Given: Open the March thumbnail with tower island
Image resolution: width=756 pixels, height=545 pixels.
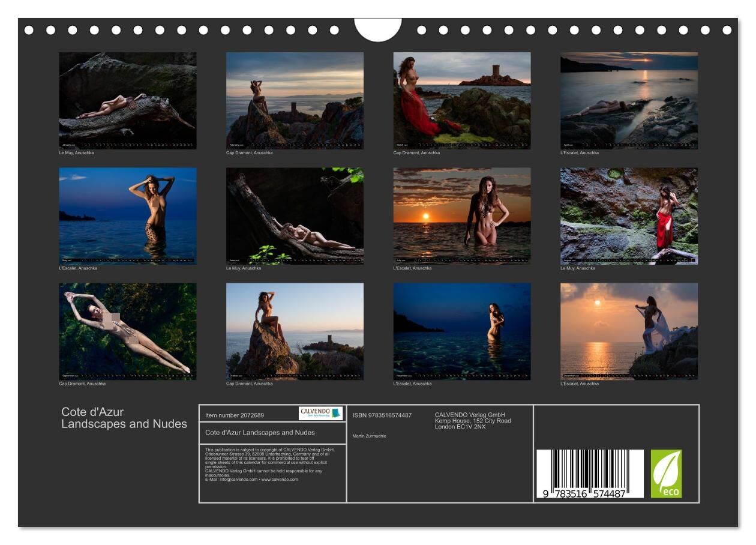Looking at the screenshot, I should (461, 100).
